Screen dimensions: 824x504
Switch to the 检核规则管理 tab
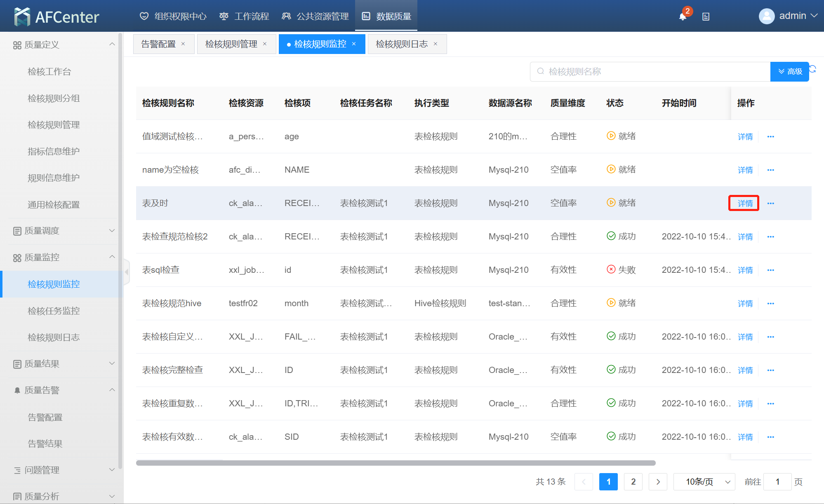coord(231,44)
